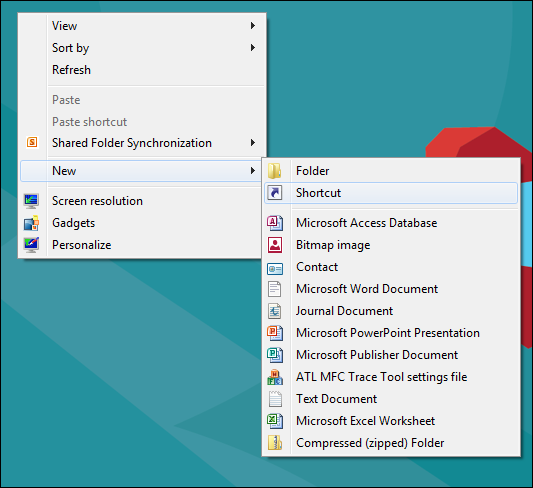Expand the Shared Folder Synchronization submenu arrow
This screenshot has height=488, width=533.
tap(253, 143)
